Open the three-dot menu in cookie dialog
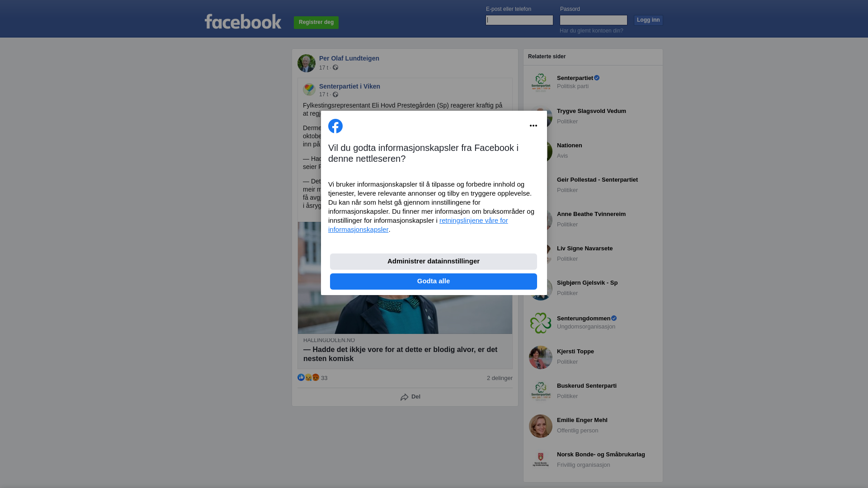 [x=533, y=126]
